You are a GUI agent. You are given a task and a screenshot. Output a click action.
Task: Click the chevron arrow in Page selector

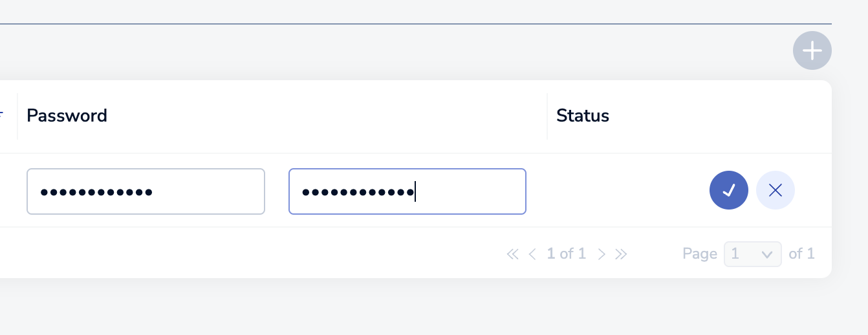768,255
